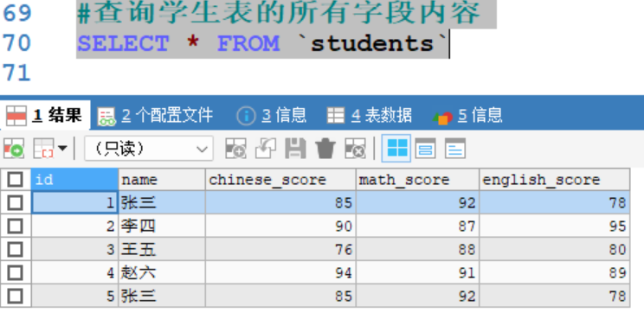Click the save changes floppy icon
644x319 pixels.
295,148
